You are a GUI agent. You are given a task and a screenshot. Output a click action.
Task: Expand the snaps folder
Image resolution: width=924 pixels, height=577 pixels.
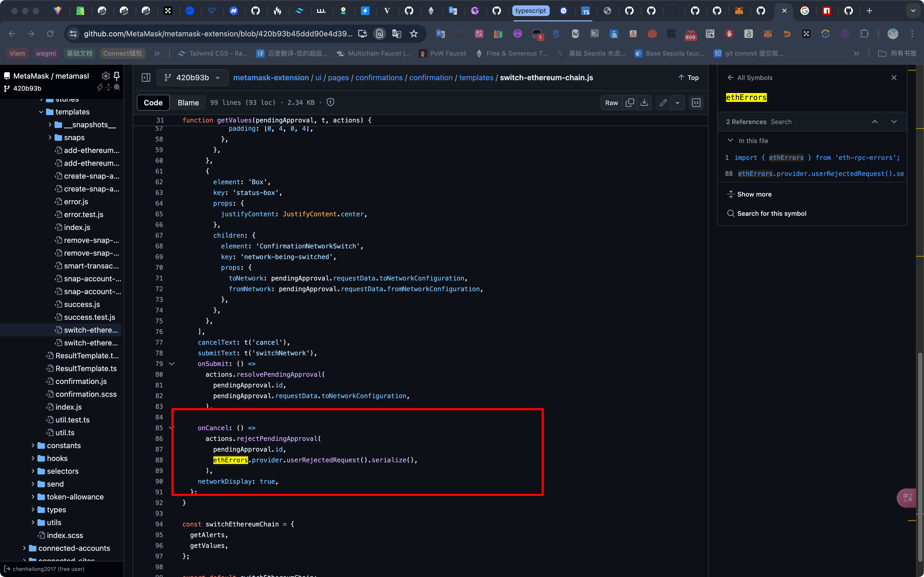pos(49,137)
